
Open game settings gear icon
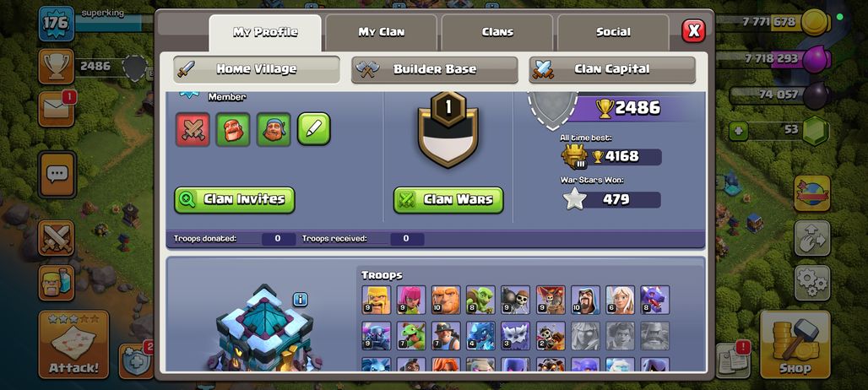point(812,283)
